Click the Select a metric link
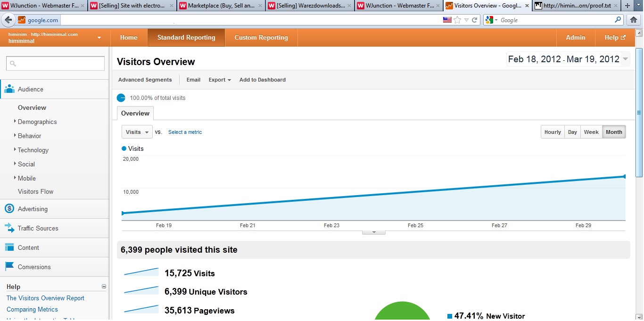This screenshot has width=644, height=321. point(185,132)
